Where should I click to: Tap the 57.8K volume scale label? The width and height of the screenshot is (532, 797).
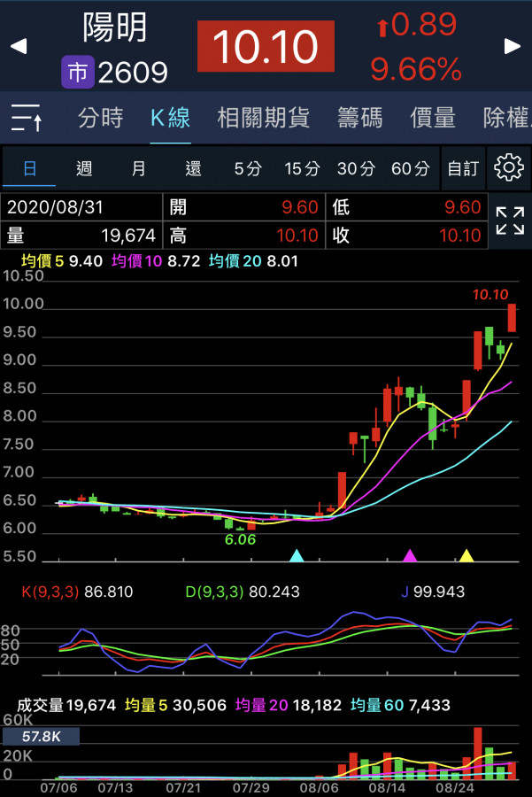click(41, 736)
